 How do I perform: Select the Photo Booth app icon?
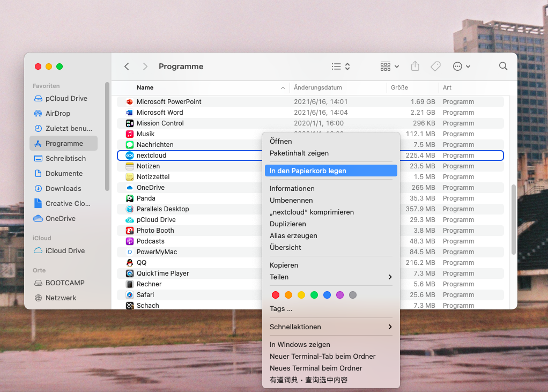tap(130, 231)
